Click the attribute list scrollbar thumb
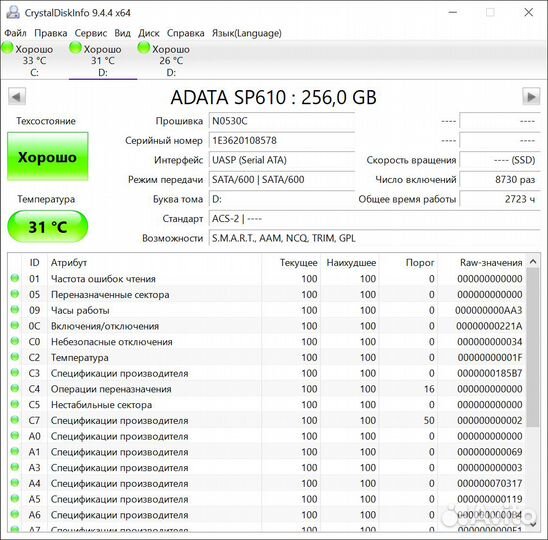This screenshot has width=548, height=540. click(x=533, y=347)
